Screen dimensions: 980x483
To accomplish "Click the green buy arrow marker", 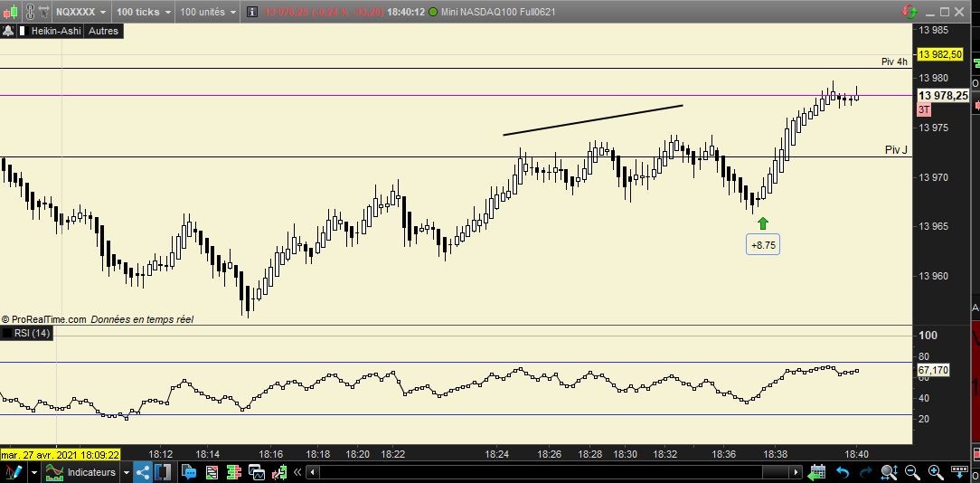I will pyautogui.click(x=762, y=223).
